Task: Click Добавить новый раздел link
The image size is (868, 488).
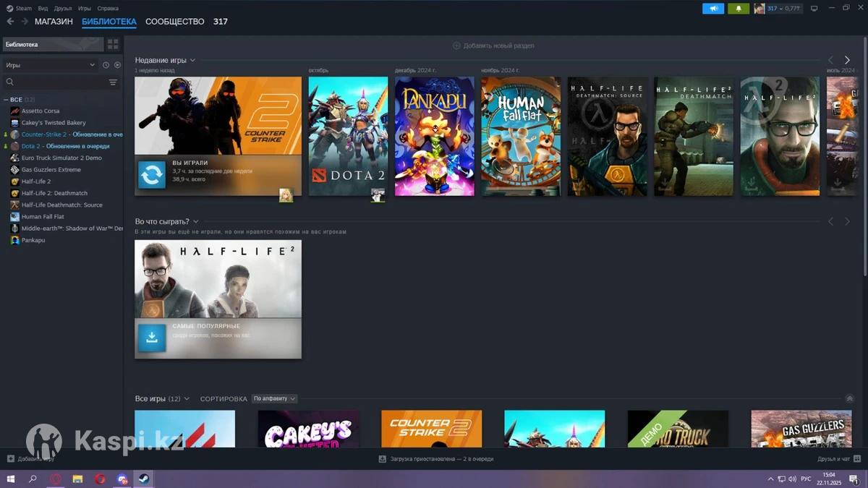Action: click(x=493, y=46)
